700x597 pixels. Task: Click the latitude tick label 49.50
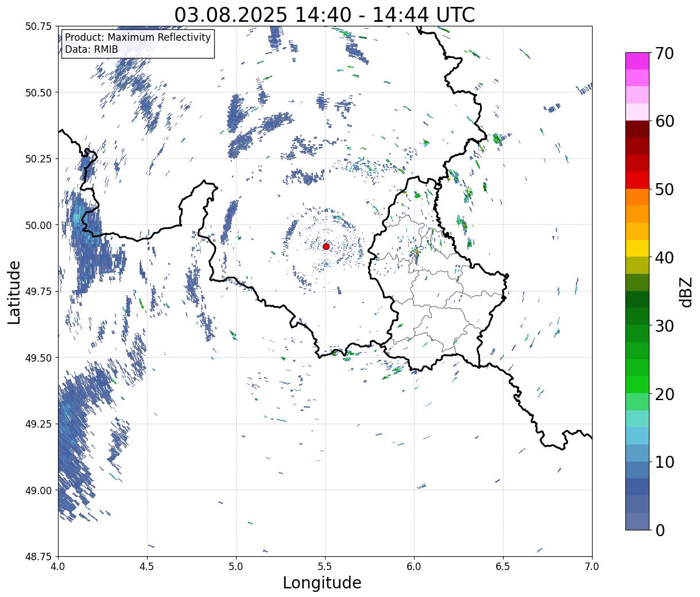tap(38, 358)
